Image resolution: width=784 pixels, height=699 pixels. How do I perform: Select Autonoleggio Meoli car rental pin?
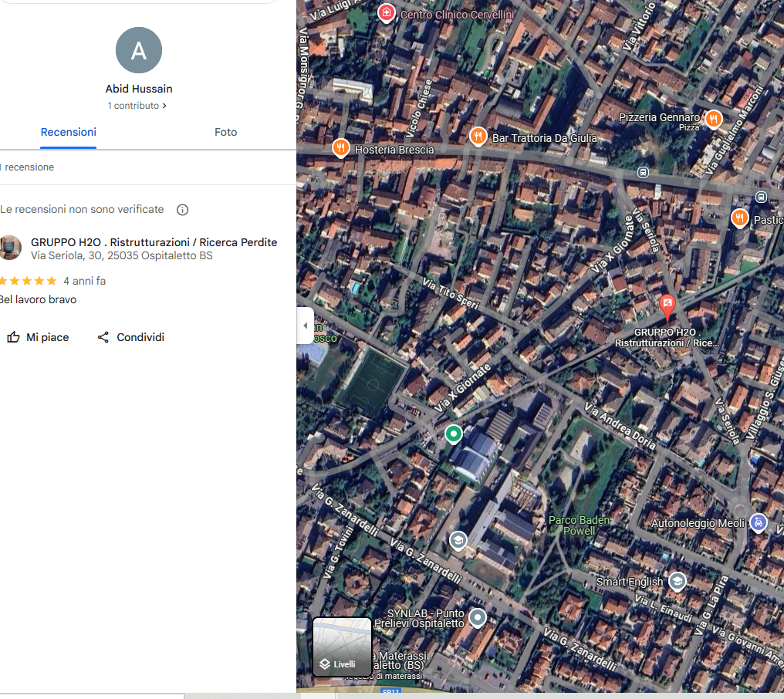(x=759, y=522)
